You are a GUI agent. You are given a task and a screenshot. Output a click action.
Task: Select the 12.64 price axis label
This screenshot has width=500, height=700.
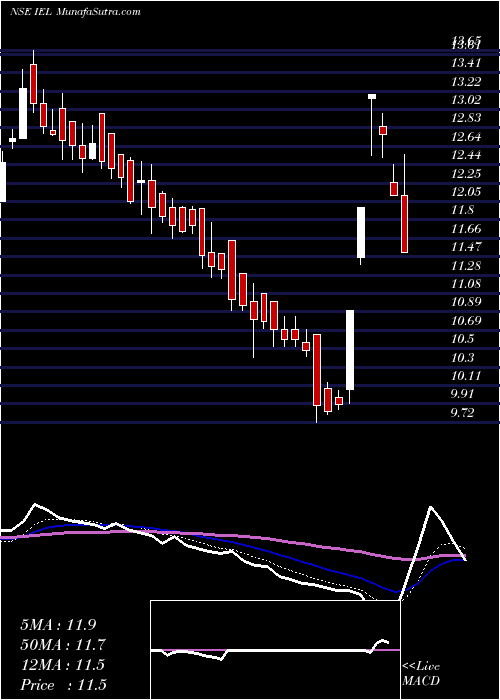click(466, 137)
